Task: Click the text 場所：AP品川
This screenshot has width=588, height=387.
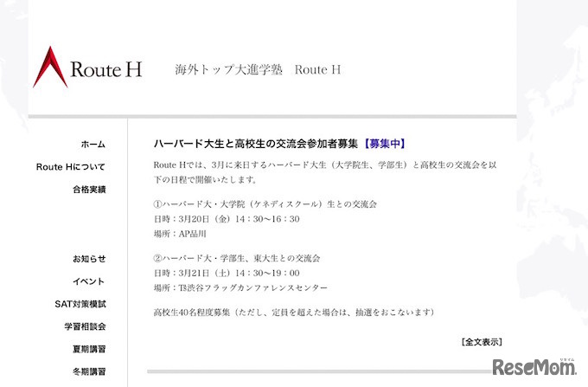Action: [180, 234]
